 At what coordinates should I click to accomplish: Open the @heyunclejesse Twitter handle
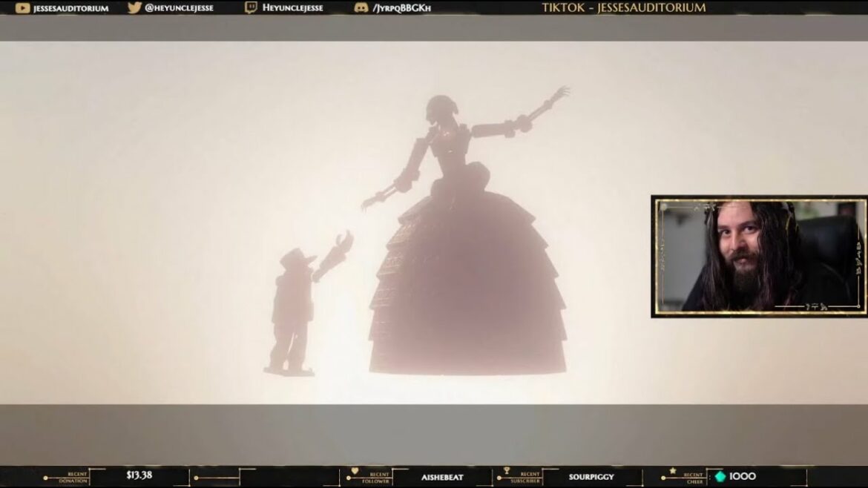point(180,8)
